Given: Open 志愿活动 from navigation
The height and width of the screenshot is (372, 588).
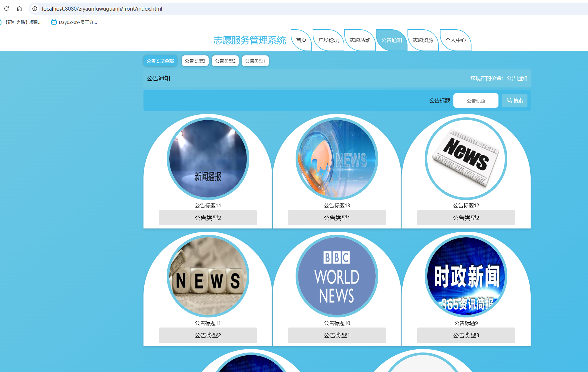Looking at the screenshot, I should [x=360, y=40].
